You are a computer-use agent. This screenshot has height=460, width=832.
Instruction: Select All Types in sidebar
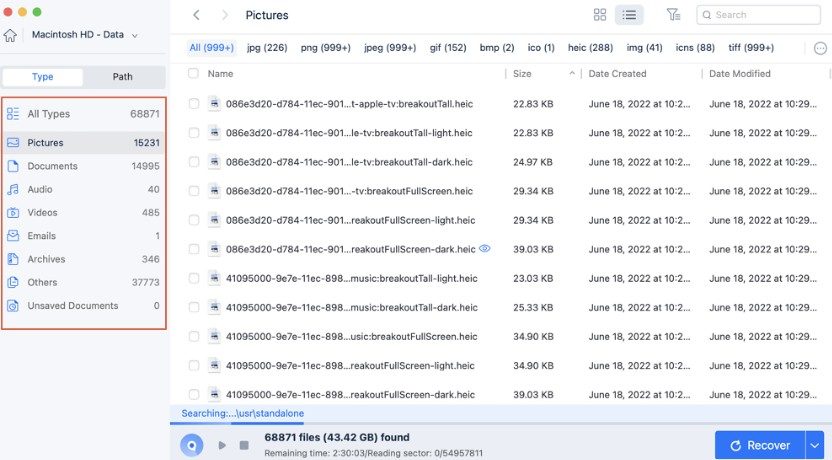83,114
